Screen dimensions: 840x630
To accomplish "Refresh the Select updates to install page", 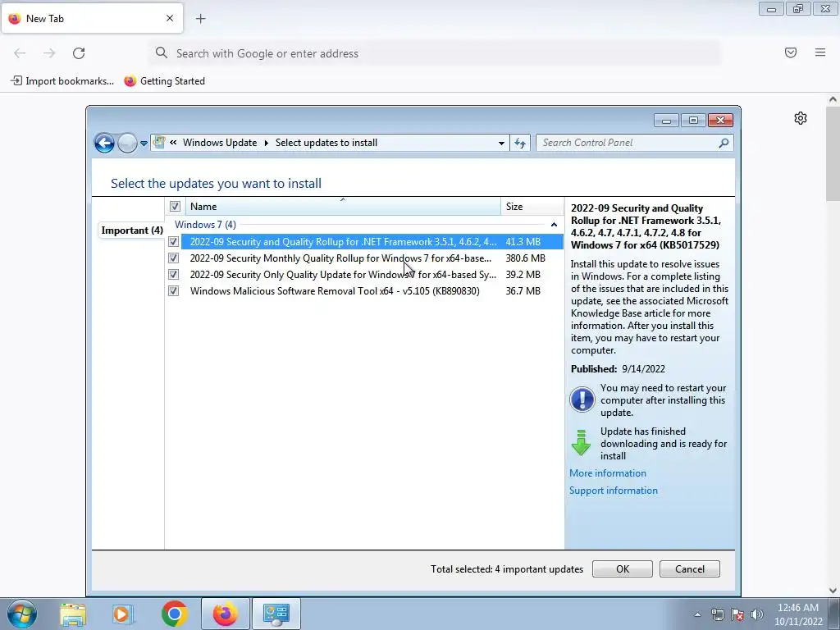I will (x=520, y=143).
